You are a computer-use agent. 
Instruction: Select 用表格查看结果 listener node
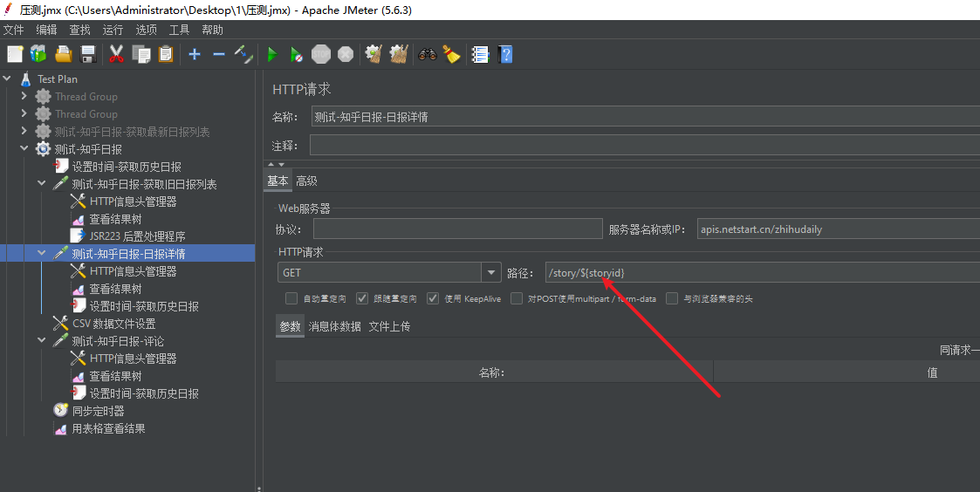[109, 428]
